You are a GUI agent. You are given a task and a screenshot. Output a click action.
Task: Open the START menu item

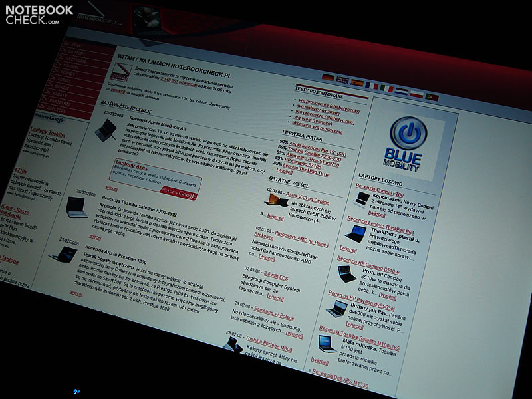click(x=77, y=45)
